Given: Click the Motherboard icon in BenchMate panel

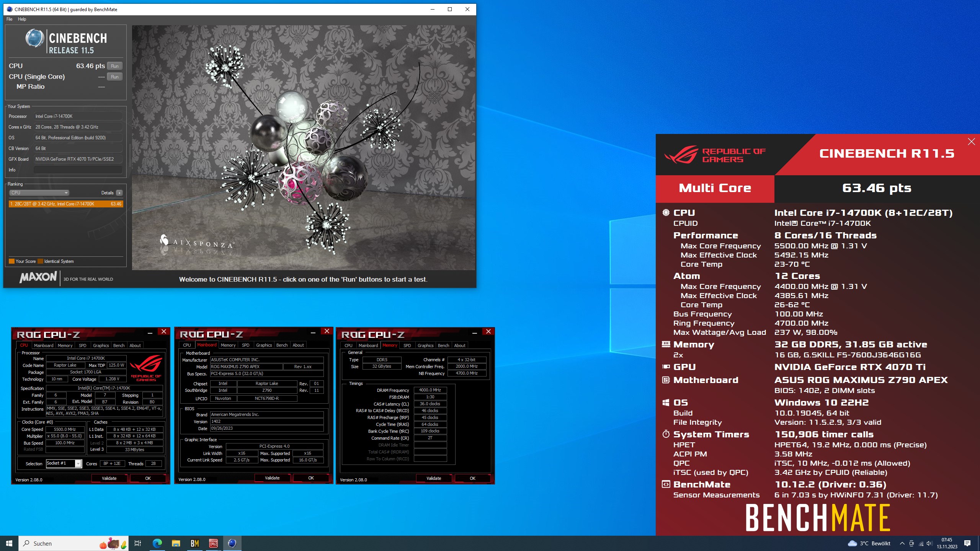Looking at the screenshot, I should pos(666,380).
